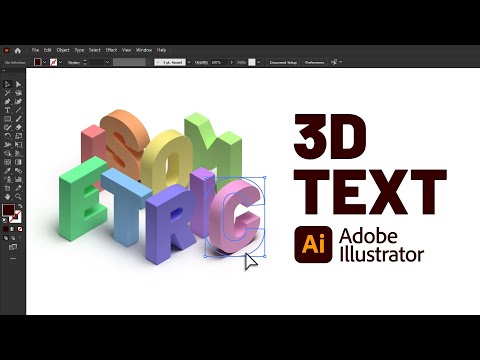Screen dimensions: 480x360
Task: Select the Slice tool
Action: click(x=18, y=188)
